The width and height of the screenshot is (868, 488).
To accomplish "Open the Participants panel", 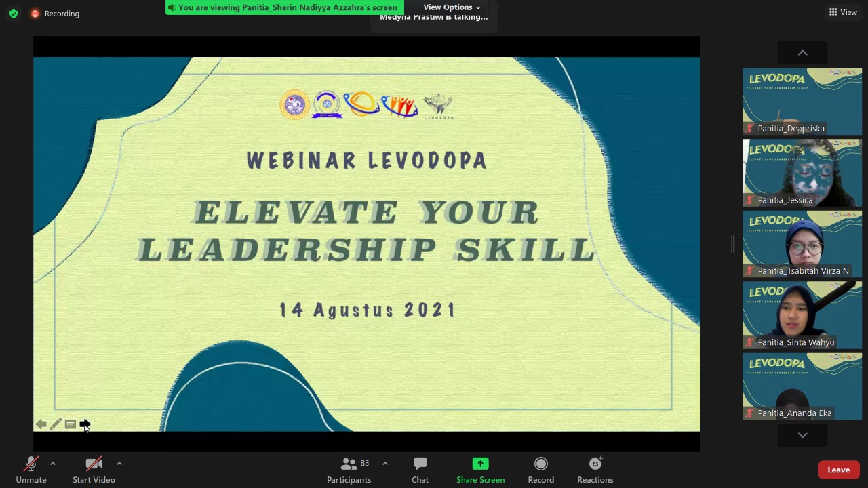I will [349, 470].
